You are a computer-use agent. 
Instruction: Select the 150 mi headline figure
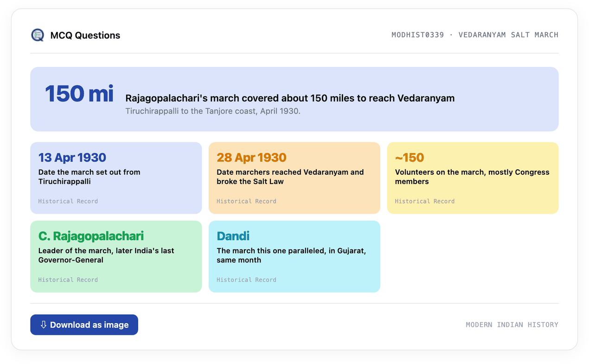(79, 94)
